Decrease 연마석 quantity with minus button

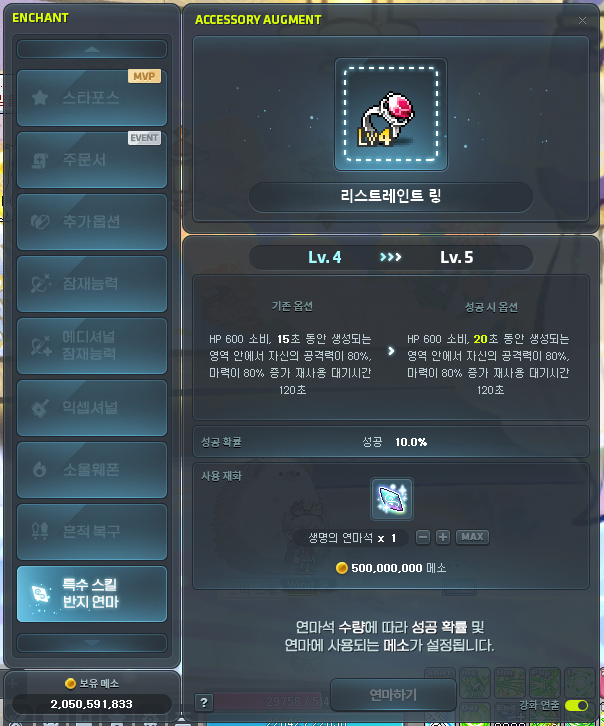(x=423, y=537)
